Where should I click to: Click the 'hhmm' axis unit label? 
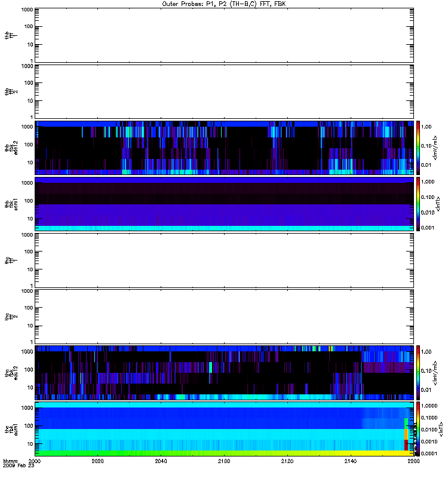[10, 461]
